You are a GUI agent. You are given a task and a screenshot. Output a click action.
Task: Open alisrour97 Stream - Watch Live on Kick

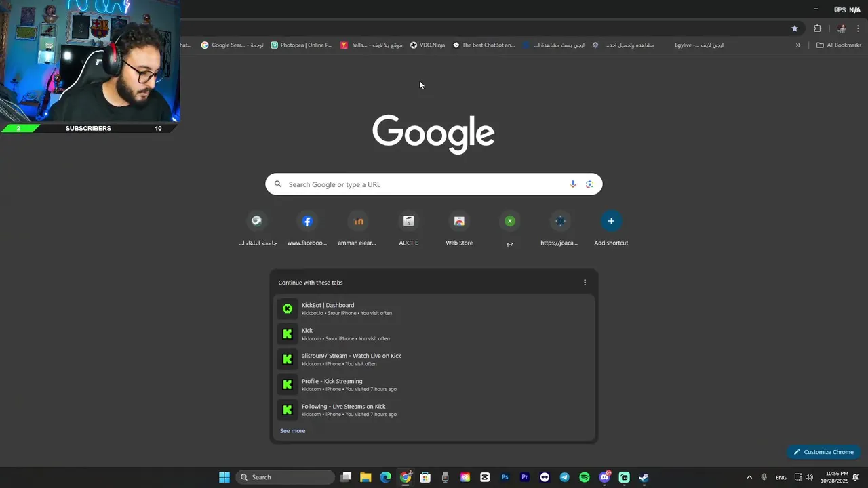pos(434,359)
